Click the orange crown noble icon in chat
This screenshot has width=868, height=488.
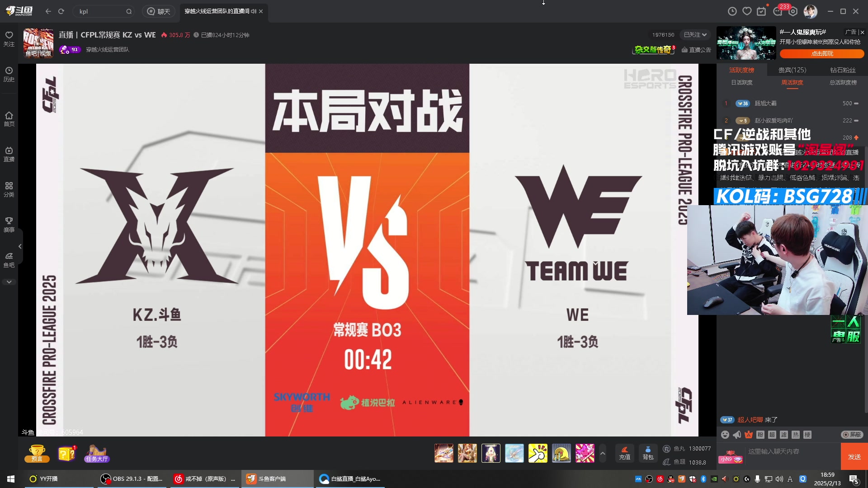coord(749,435)
